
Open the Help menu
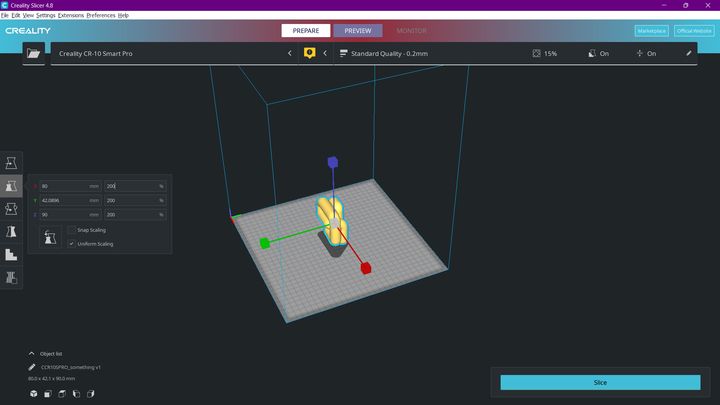123,15
